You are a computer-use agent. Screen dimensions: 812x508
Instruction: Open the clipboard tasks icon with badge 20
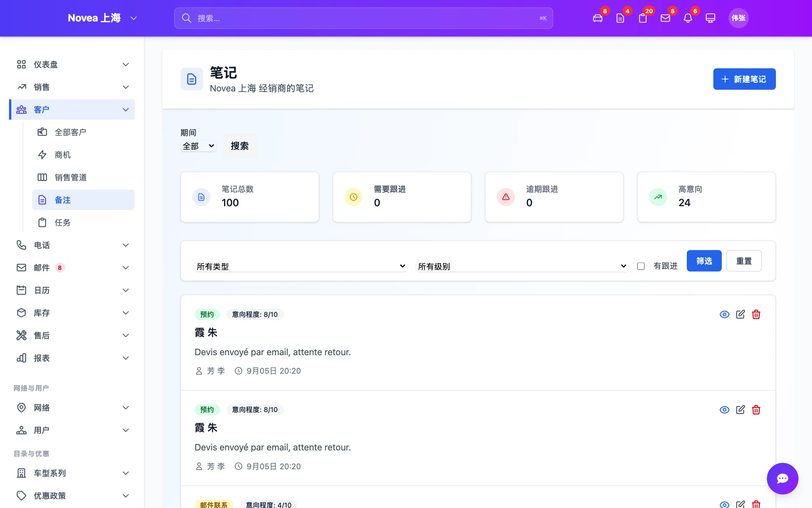pyautogui.click(x=642, y=18)
